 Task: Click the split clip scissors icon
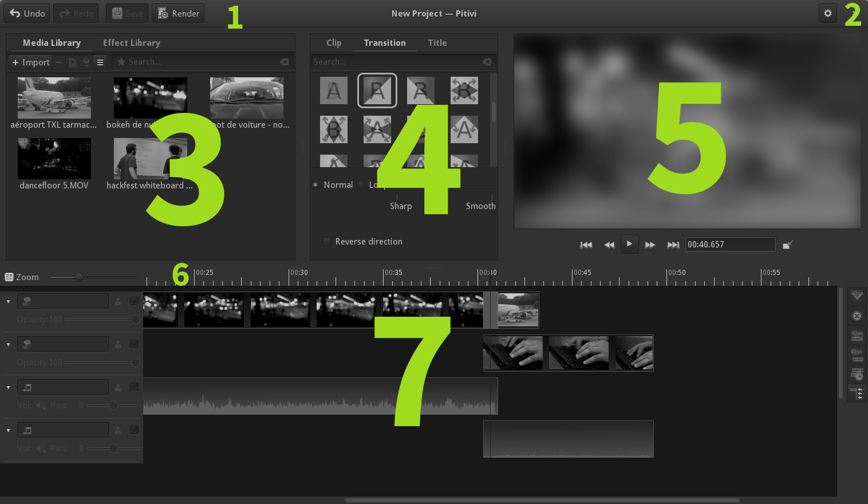(857, 297)
